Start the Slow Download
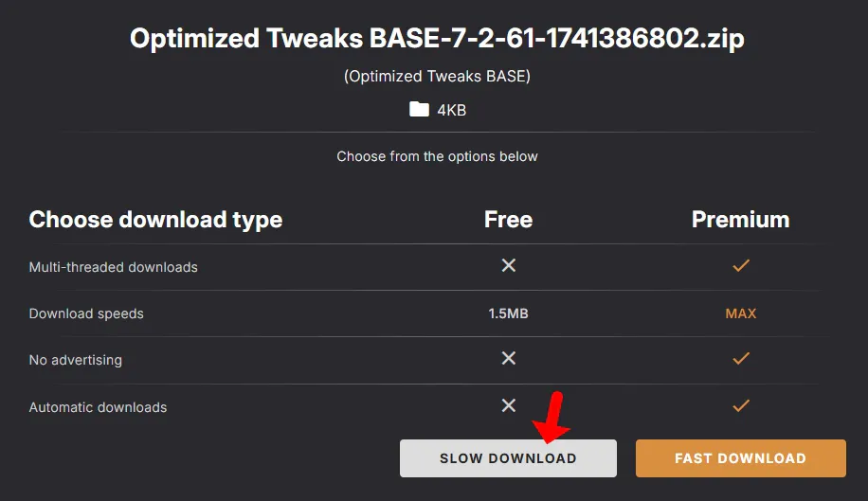Viewport: 868px width, 501px height. coord(508,458)
